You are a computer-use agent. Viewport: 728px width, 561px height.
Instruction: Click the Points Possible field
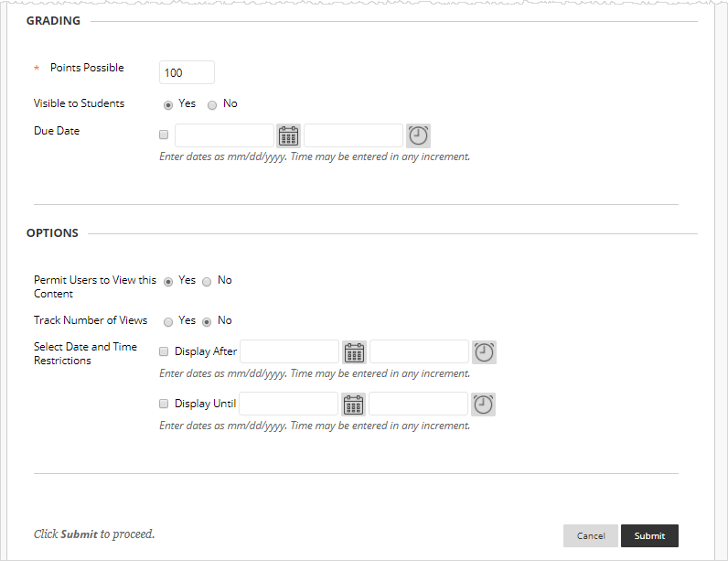click(x=187, y=72)
